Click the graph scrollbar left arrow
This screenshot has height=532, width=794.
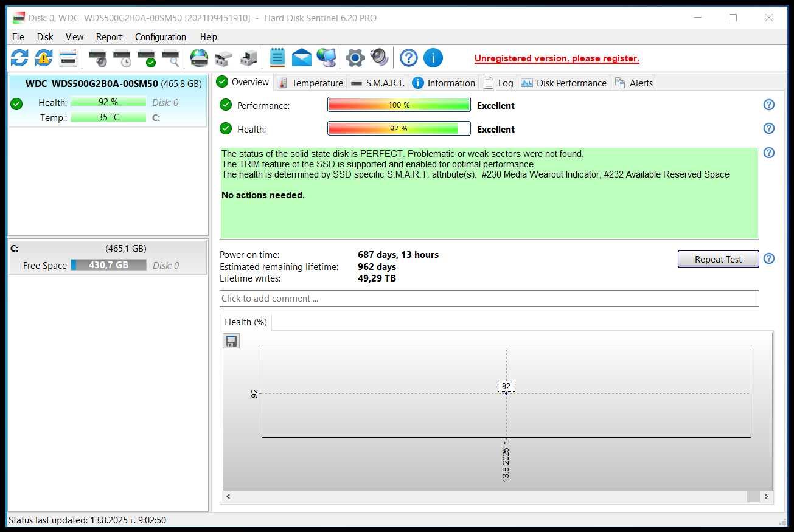tap(229, 497)
